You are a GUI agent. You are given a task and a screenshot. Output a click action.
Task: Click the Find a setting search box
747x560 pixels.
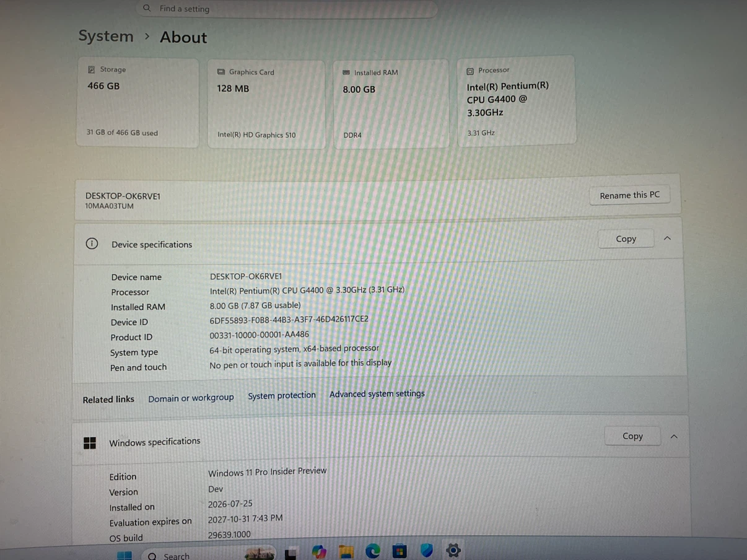286,9
